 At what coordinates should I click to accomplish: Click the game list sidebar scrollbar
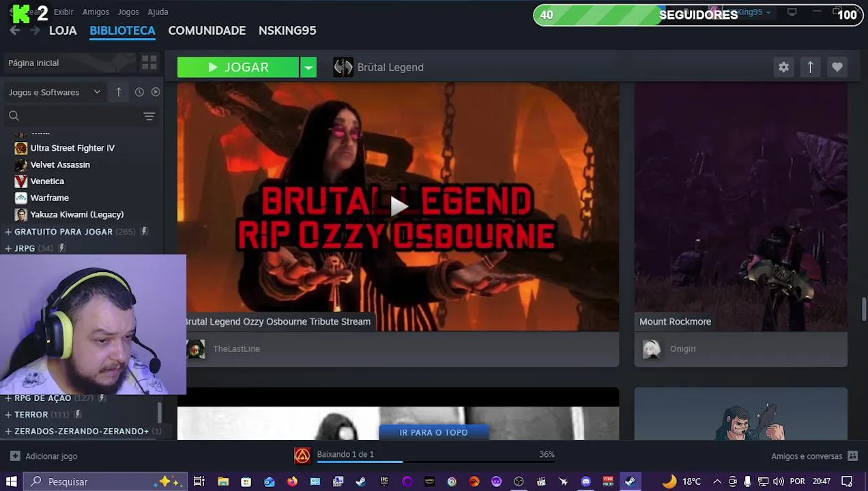click(160, 412)
